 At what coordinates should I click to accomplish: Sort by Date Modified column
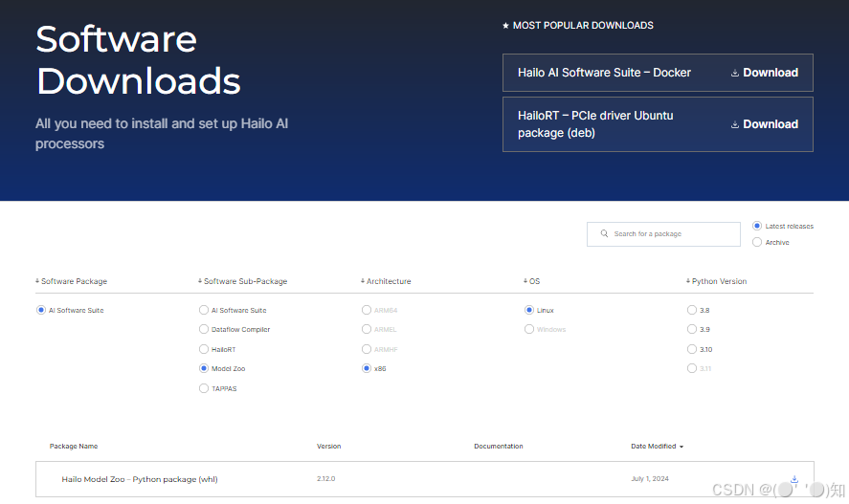[x=657, y=446]
